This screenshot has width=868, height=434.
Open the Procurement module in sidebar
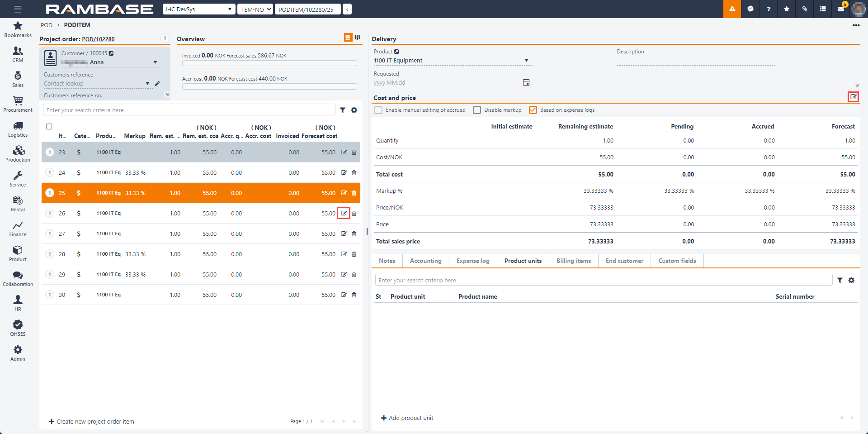click(18, 104)
